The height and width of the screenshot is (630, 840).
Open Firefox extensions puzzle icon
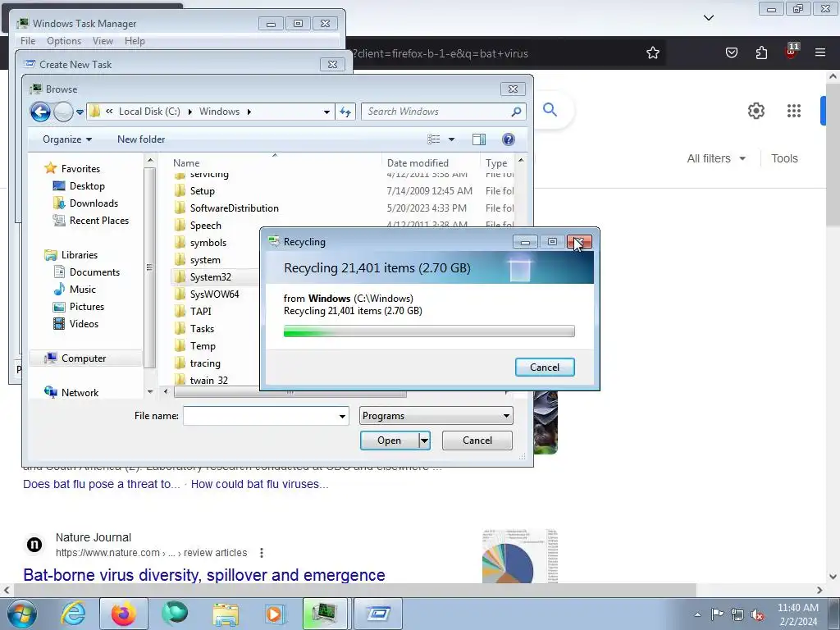(x=761, y=52)
